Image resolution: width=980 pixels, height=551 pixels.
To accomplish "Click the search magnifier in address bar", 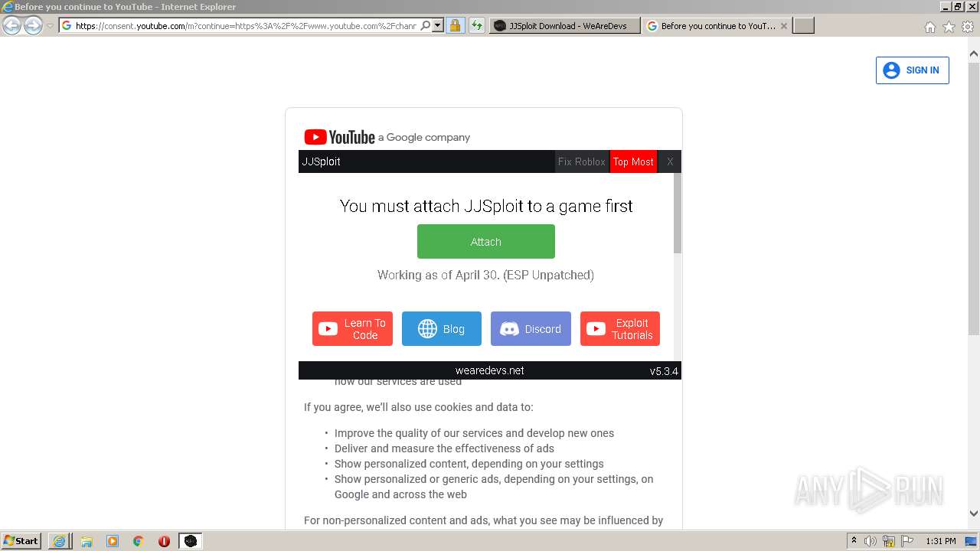I will tap(426, 25).
